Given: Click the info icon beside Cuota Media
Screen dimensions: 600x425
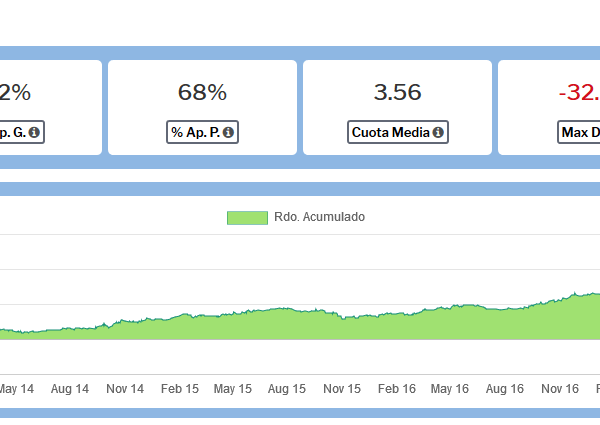Looking at the screenshot, I should pyautogui.click(x=438, y=132).
